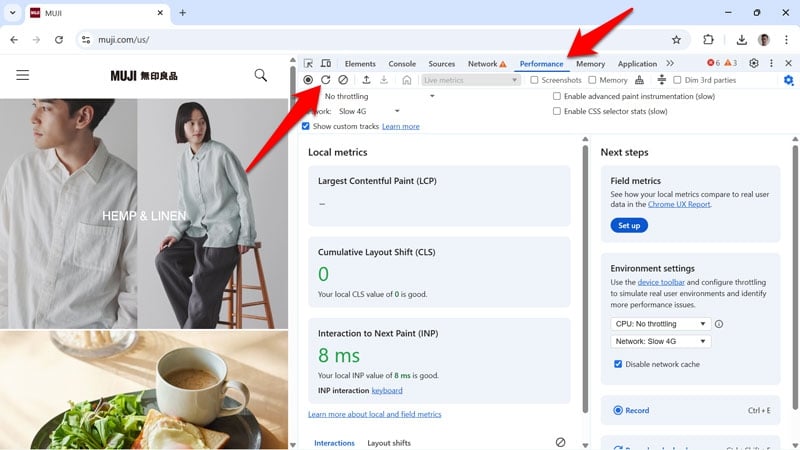Select the Interactions tab
800x450 pixels.
(334, 443)
